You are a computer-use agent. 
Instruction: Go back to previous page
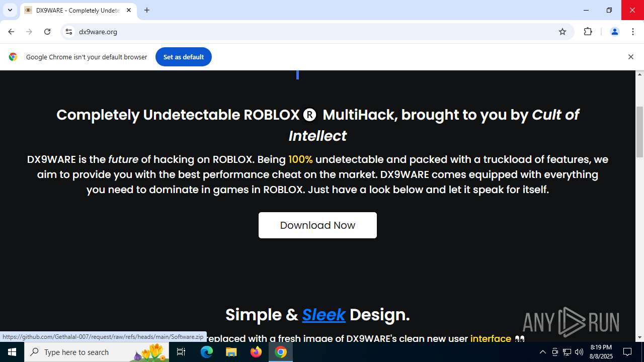point(11,32)
